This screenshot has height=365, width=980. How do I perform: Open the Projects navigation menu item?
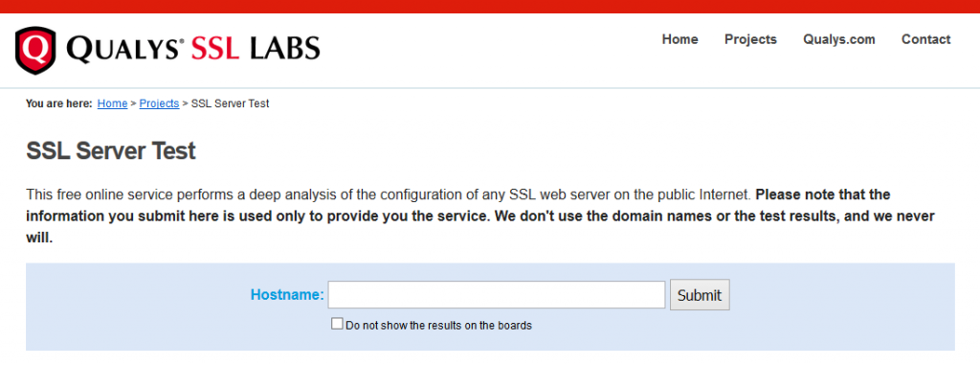pos(750,39)
